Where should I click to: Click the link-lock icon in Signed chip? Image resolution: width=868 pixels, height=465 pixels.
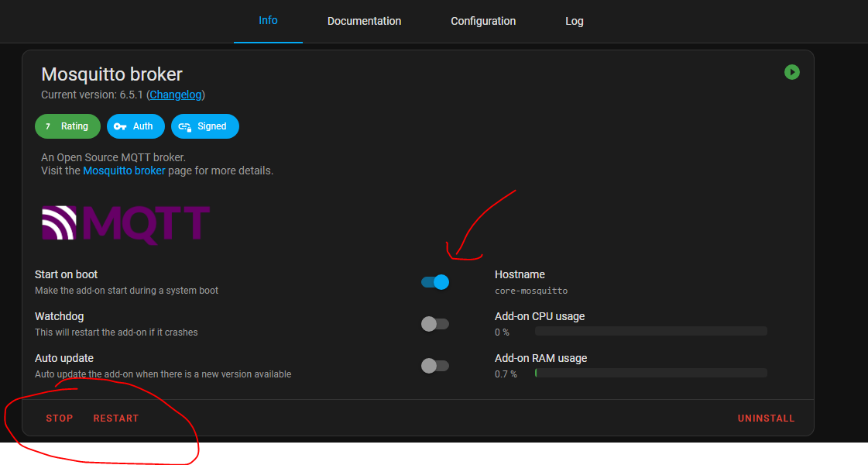coord(185,126)
